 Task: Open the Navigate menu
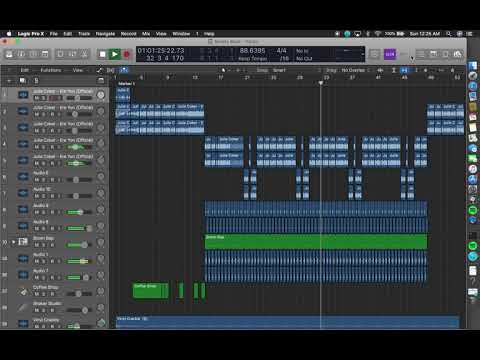point(105,34)
